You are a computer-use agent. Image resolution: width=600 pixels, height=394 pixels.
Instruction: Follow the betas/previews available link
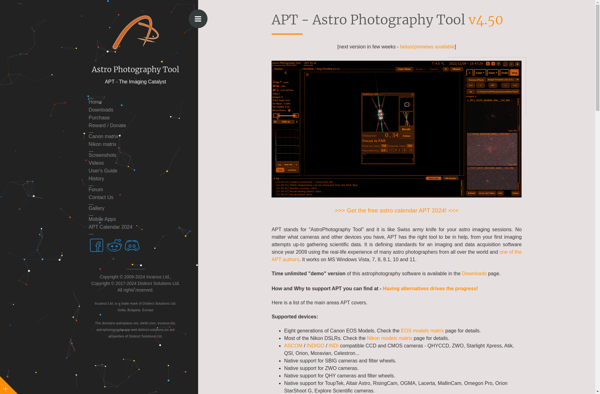coord(427,47)
